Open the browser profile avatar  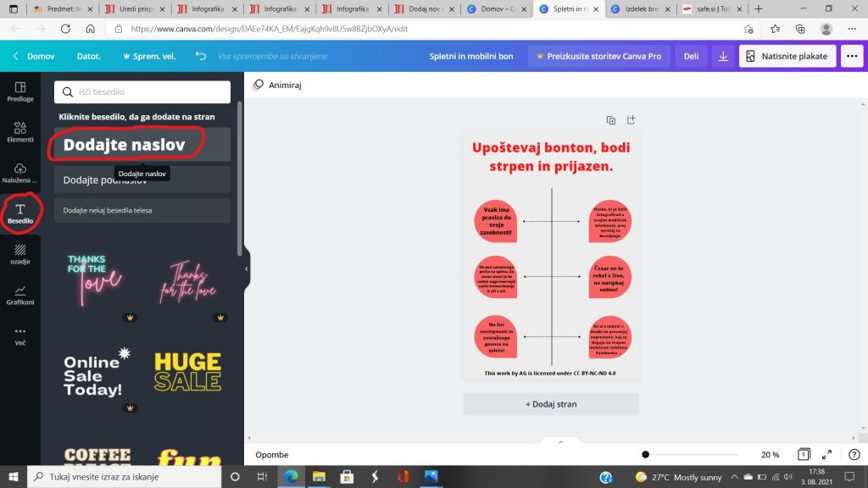(x=826, y=29)
